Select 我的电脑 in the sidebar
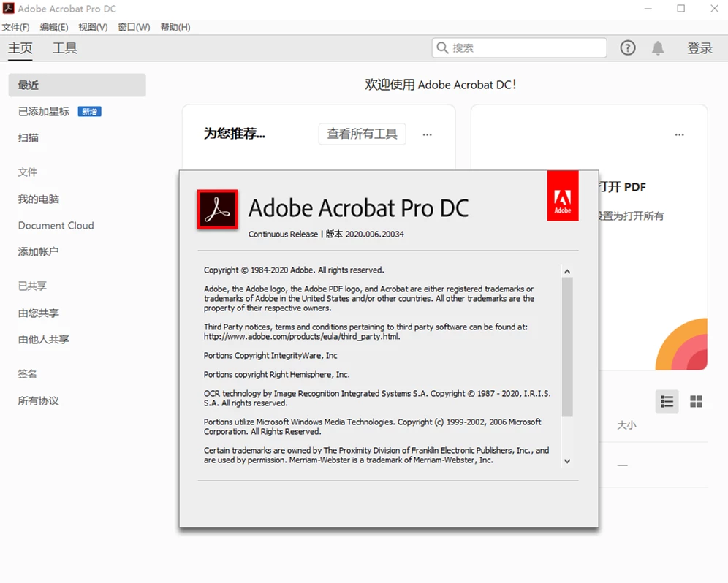728x583 pixels. (39, 199)
